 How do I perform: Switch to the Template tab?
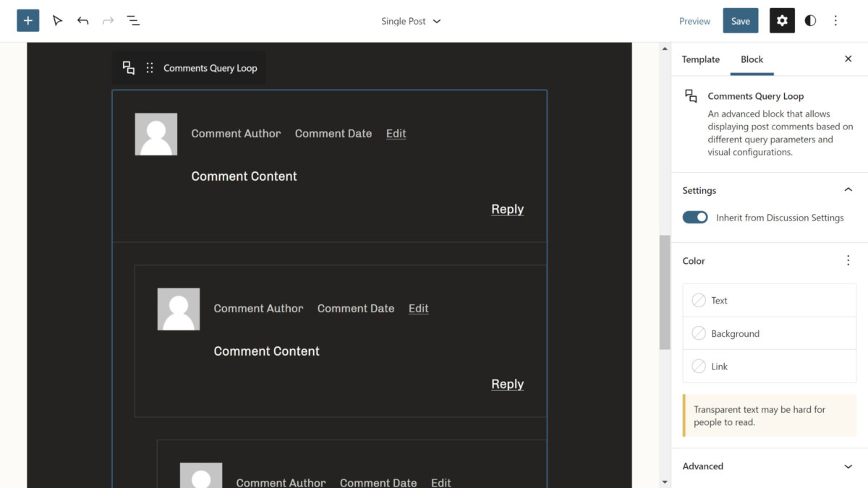click(700, 59)
